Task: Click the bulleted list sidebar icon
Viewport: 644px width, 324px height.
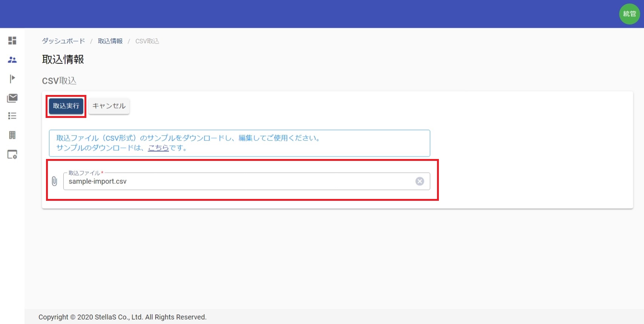Action: (x=12, y=116)
